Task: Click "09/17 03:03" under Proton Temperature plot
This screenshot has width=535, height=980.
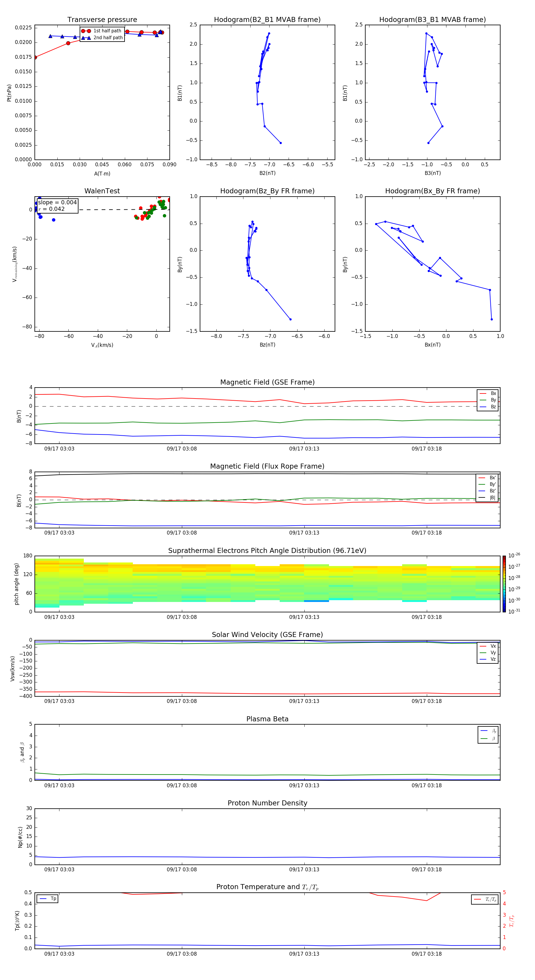Action: 59,954
